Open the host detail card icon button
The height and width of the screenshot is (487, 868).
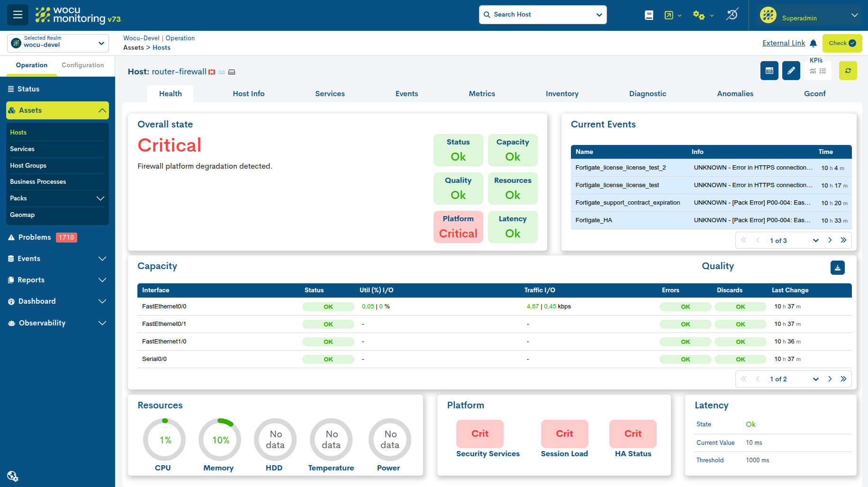769,71
